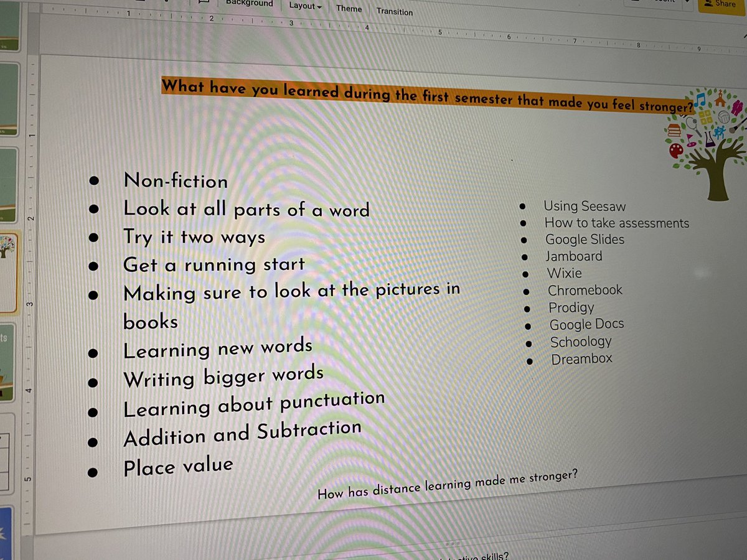Image resolution: width=747 pixels, height=560 pixels.
Task: Click the "Jamboard" bullet
Action: (574, 256)
